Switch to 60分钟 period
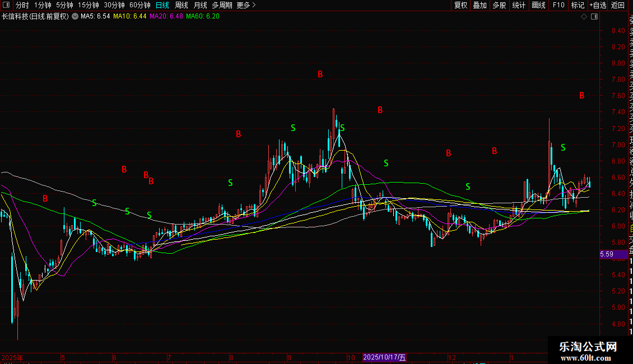Image resolution: width=633 pixels, height=364 pixels. tap(140, 5)
